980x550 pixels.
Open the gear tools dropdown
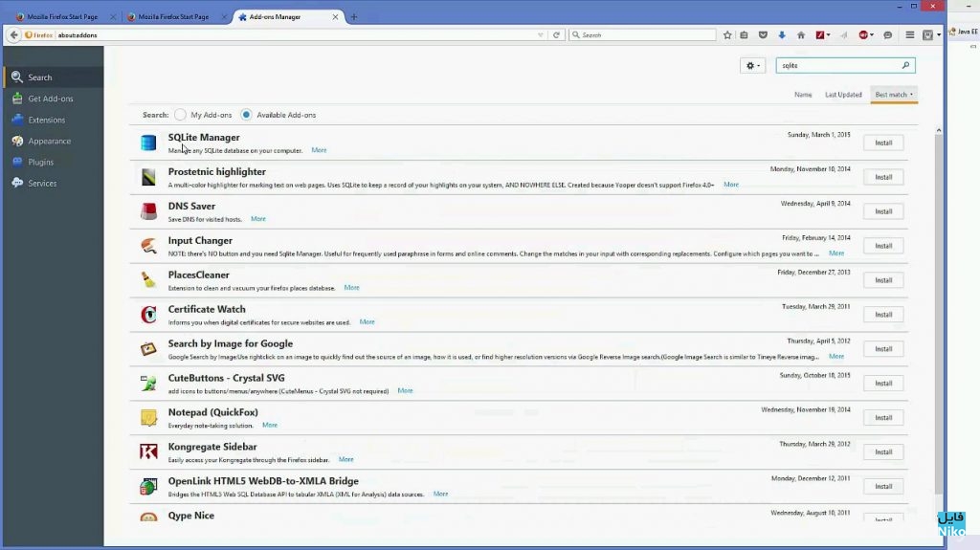click(752, 66)
